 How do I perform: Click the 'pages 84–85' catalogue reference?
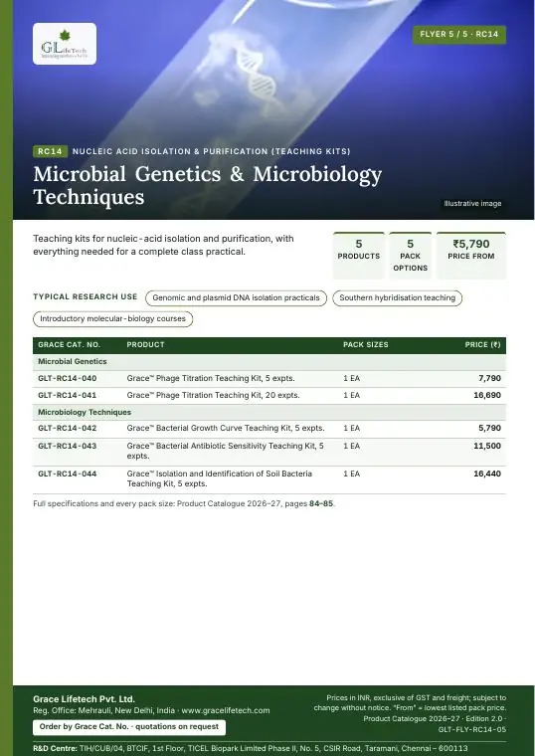coord(309,504)
